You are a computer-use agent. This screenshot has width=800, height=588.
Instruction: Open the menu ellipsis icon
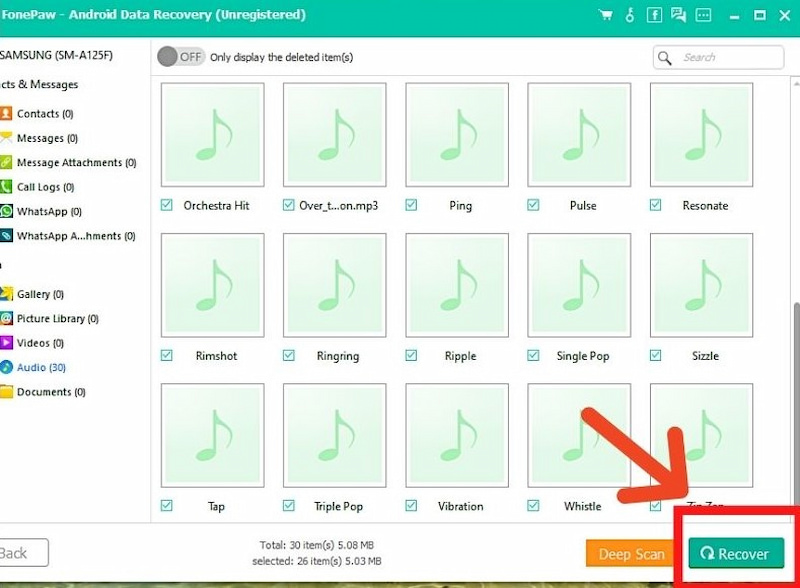[x=704, y=15]
